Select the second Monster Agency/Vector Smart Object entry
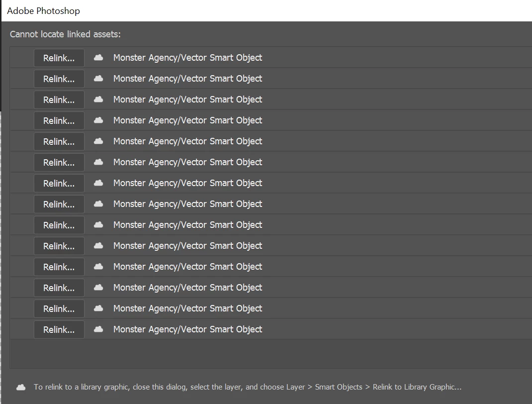The width and height of the screenshot is (532, 404). click(187, 79)
